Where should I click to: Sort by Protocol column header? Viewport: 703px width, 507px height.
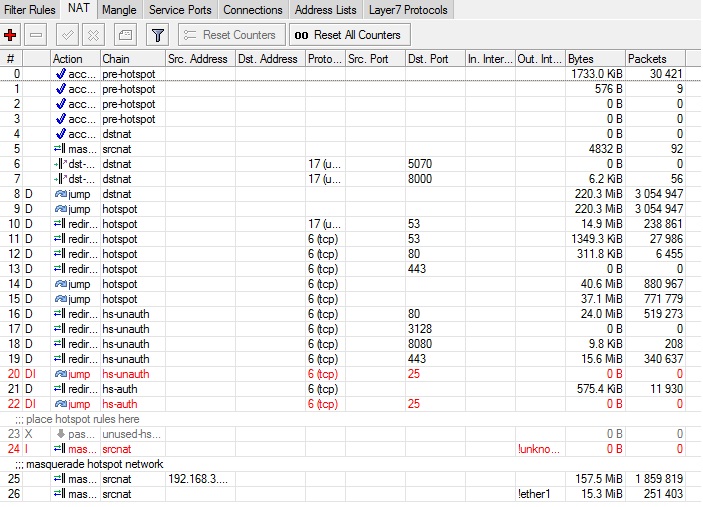(x=325, y=59)
